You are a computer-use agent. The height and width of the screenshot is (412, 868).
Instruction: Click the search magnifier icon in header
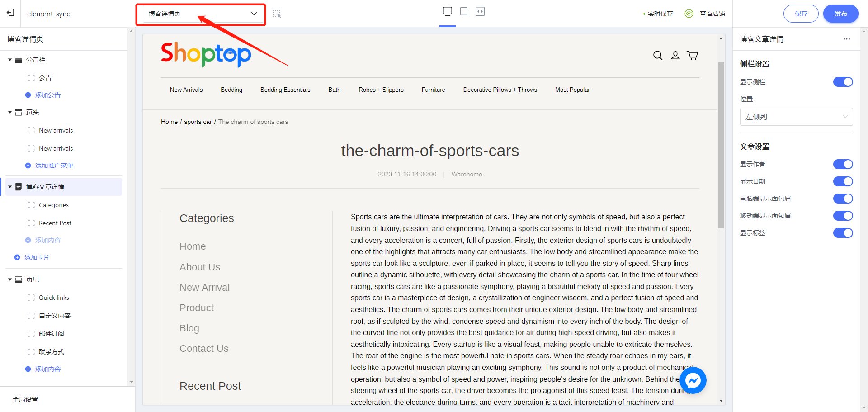coord(658,55)
